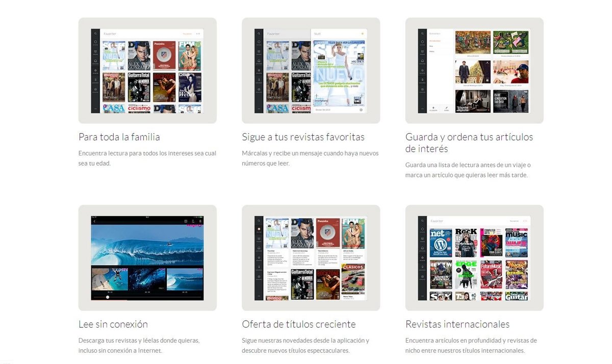Screen dimensions: 612x364
Task: Click 'Oferta de títulos creciente' heading
Action: coord(298,324)
